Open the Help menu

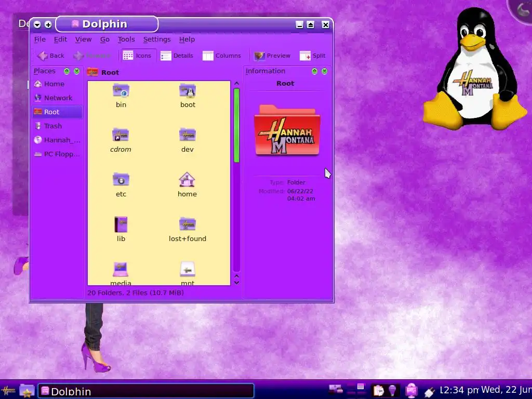coord(187,39)
